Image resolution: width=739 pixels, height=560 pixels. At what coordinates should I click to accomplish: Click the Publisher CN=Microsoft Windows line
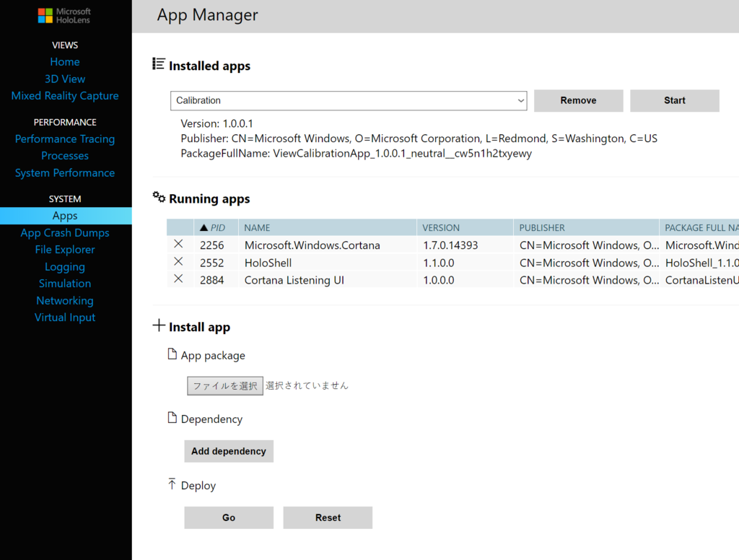point(419,139)
